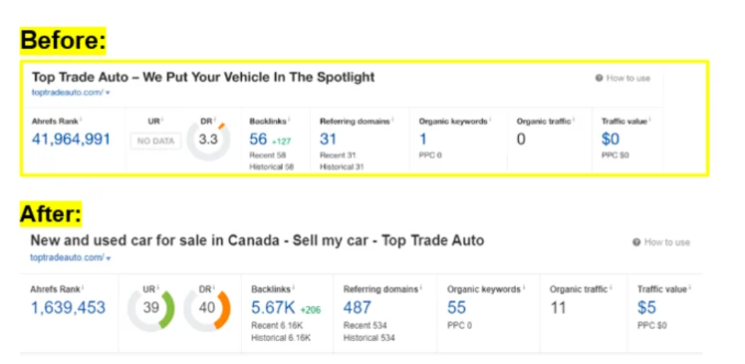Click info icon next to After Traffic value
The height and width of the screenshot is (364, 745).
point(689,287)
